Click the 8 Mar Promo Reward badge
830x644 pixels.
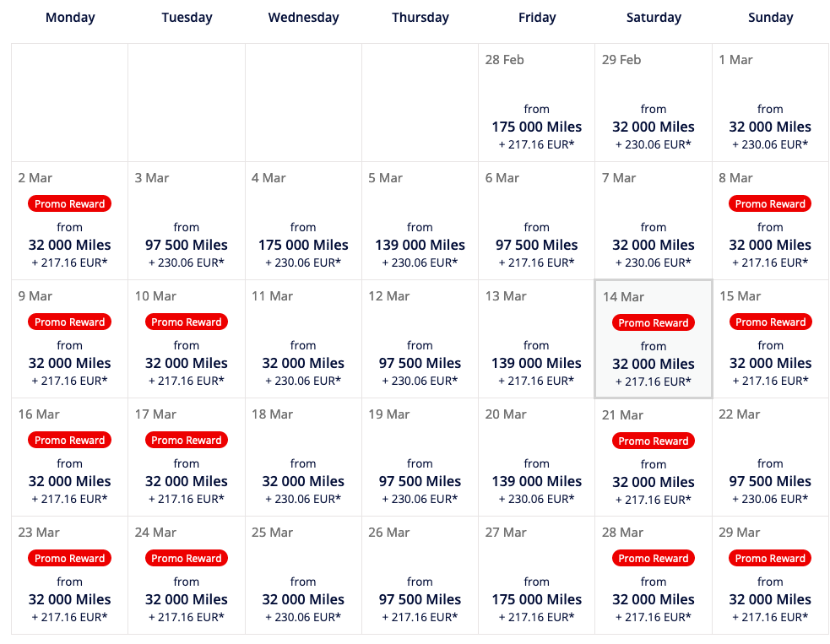click(770, 203)
